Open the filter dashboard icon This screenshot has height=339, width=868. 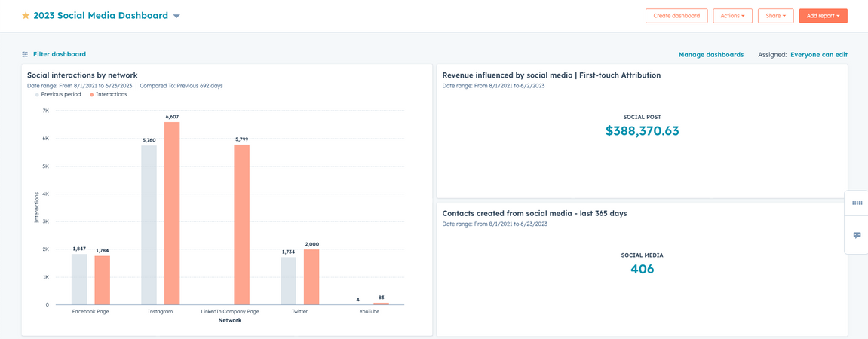pyautogui.click(x=25, y=54)
